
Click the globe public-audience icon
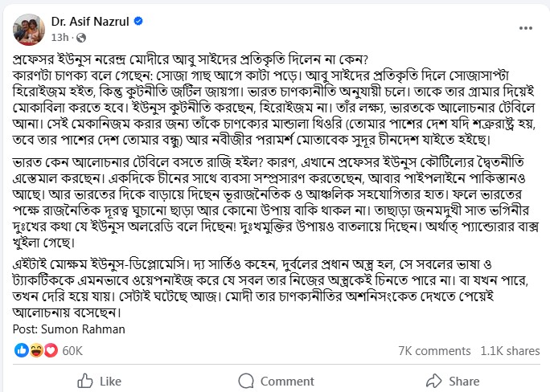click(x=81, y=38)
